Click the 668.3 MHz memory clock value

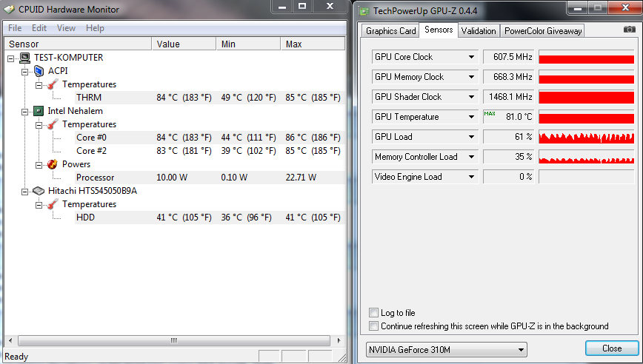point(508,77)
